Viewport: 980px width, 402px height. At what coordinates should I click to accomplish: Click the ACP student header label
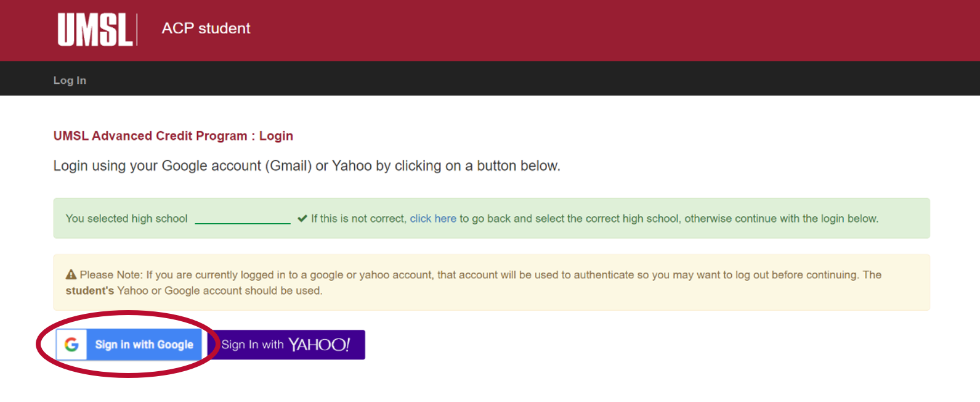(x=206, y=28)
